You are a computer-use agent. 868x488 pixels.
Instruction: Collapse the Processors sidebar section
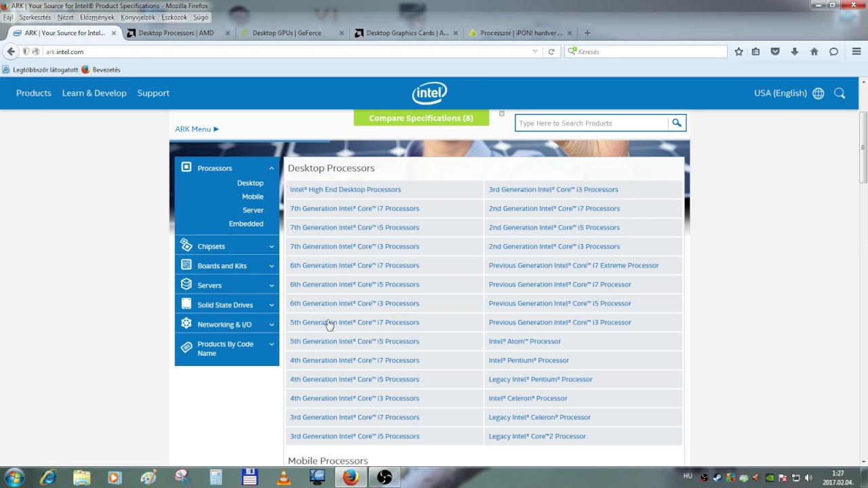271,168
